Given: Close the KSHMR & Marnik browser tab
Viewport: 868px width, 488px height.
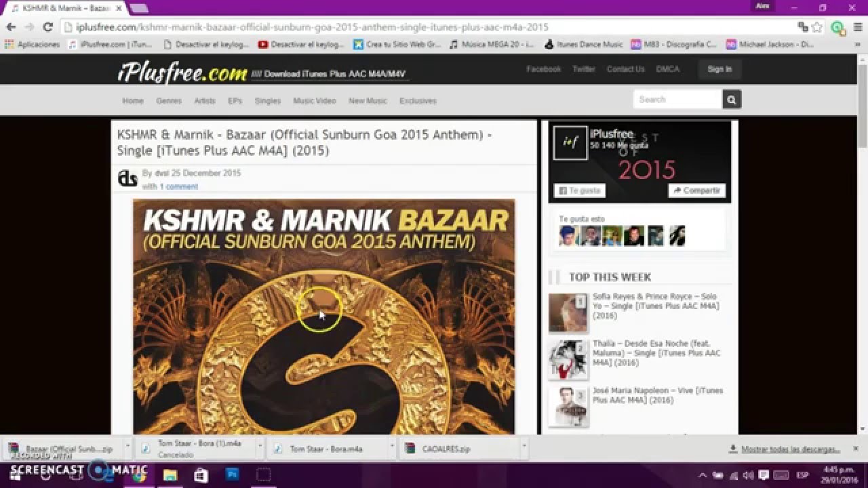Looking at the screenshot, I should [x=117, y=8].
